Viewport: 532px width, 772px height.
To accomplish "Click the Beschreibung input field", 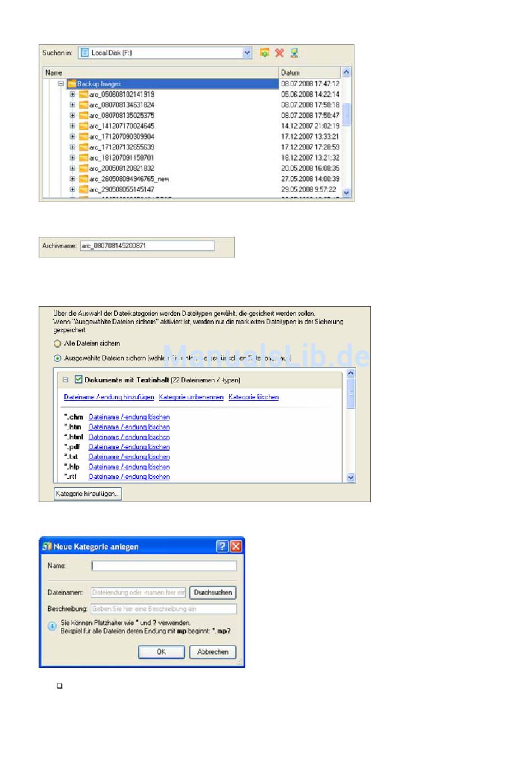I will pyautogui.click(x=164, y=609).
